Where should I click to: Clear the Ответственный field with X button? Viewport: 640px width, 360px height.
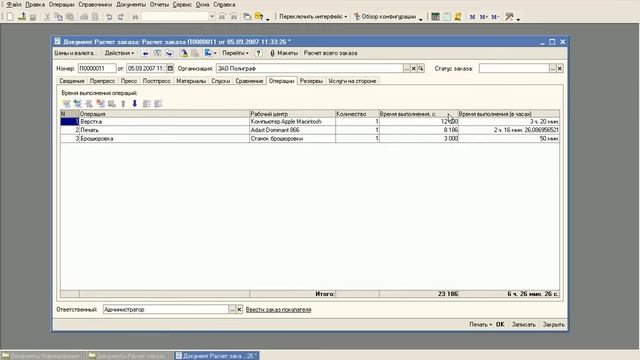pyautogui.click(x=239, y=309)
